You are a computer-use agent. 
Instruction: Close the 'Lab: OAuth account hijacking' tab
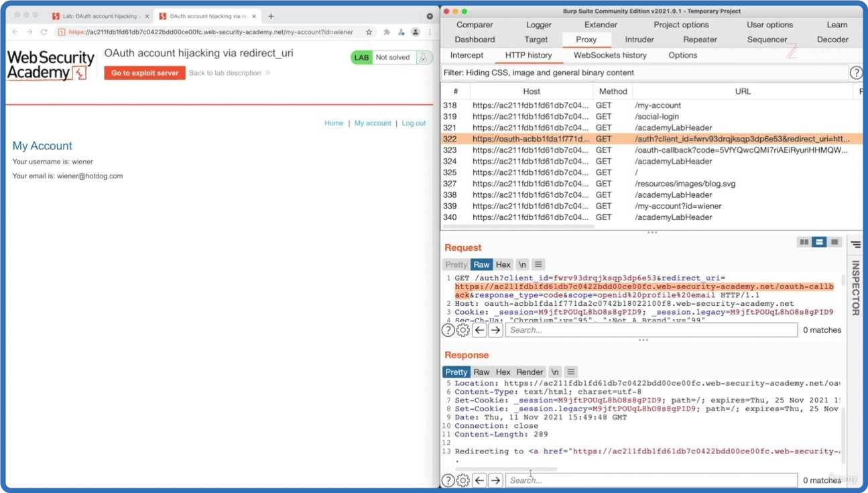coord(146,16)
